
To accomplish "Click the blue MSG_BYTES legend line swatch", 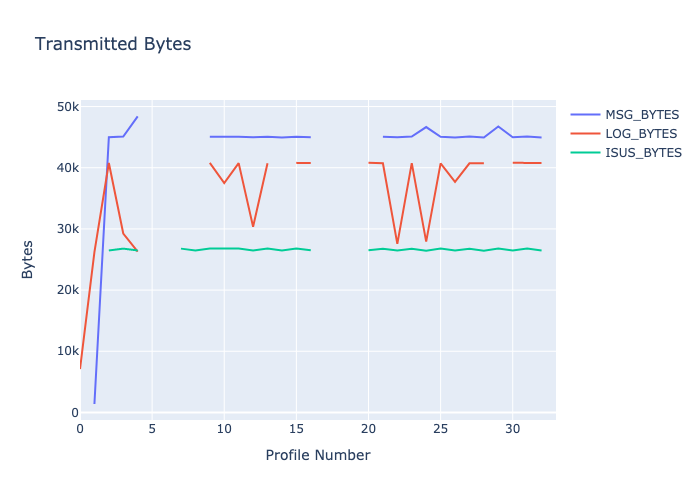I will point(586,113).
